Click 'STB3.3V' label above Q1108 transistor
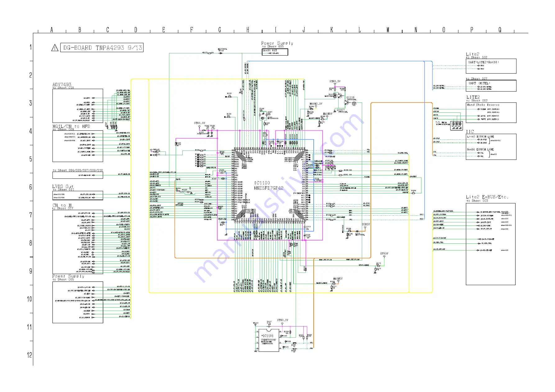The image size is (555, 392). pyautogui.click(x=335, y=81)
